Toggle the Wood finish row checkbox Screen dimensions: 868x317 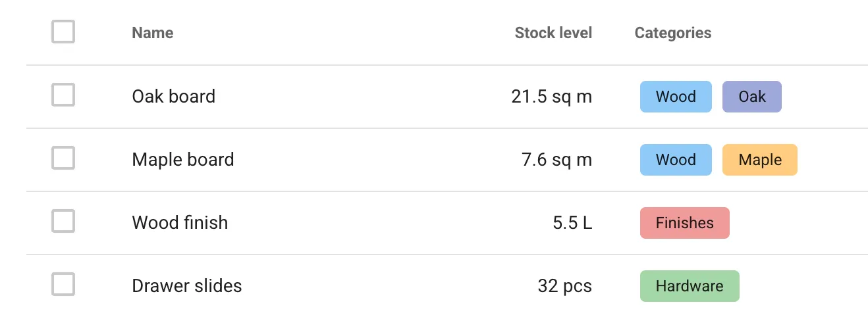(63, 221)
